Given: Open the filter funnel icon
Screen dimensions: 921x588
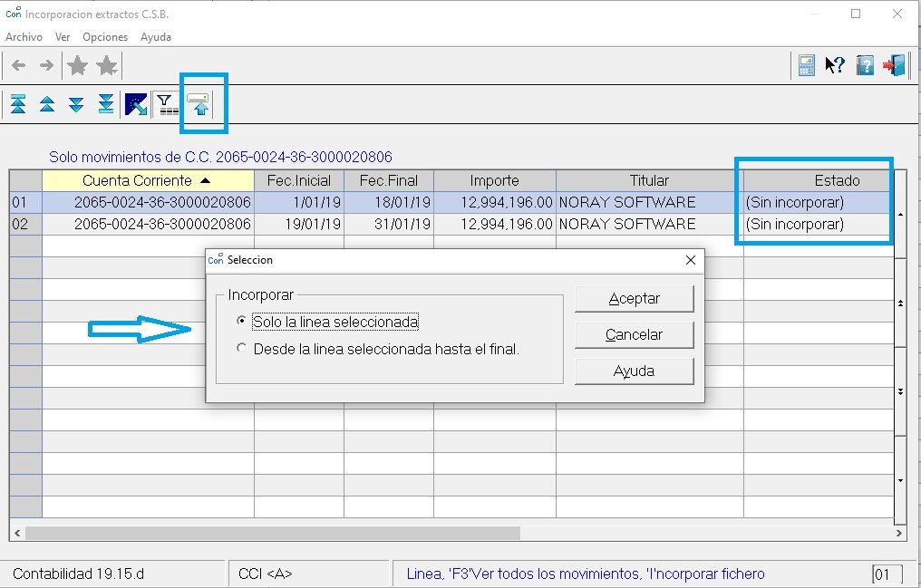Looking at the screenshot, I should click(166, 104).
